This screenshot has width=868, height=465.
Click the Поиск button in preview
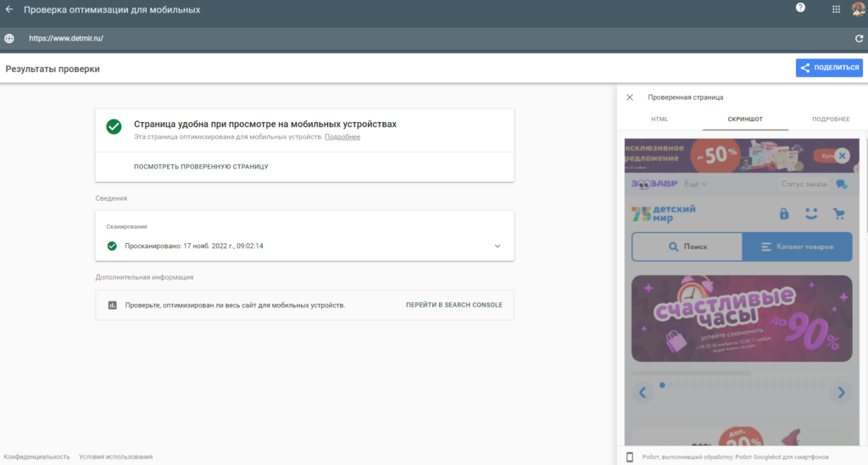(687, 246)
